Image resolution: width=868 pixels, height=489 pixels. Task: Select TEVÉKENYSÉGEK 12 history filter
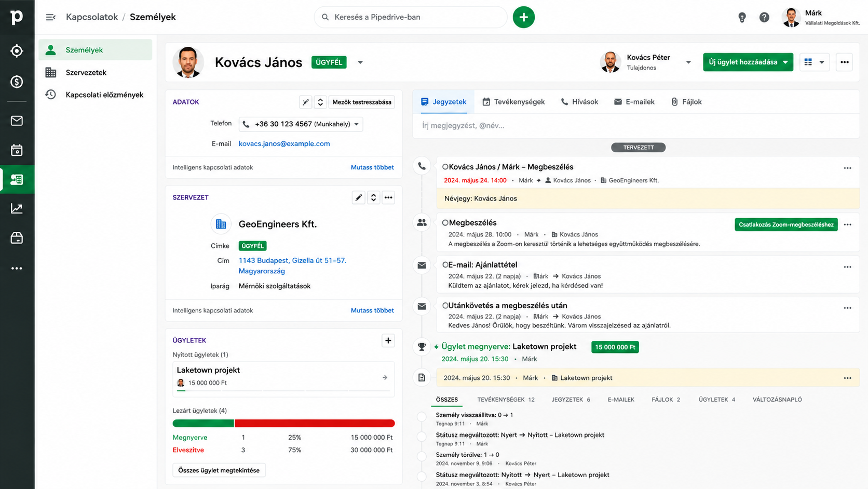tap(506, 400)
